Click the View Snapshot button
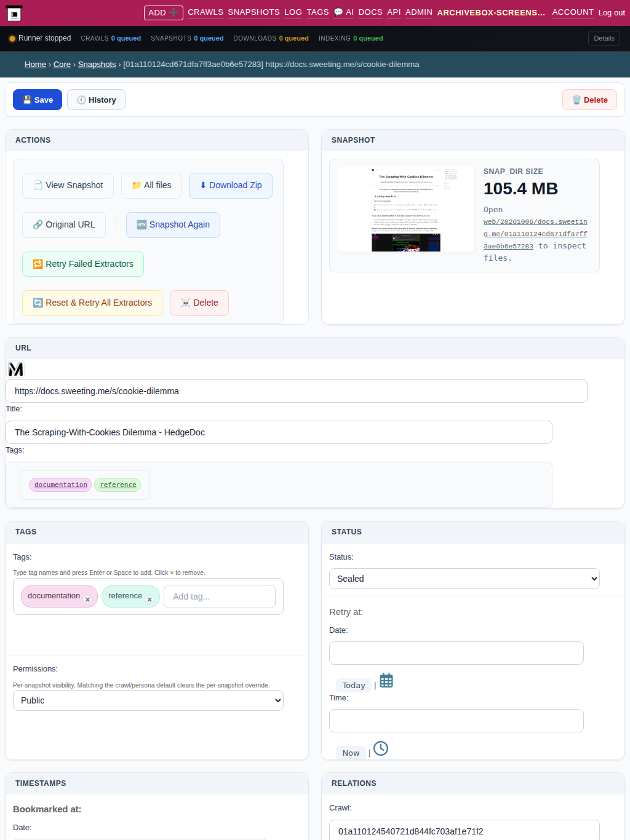The image size is (630, 840). click(68, 185)
